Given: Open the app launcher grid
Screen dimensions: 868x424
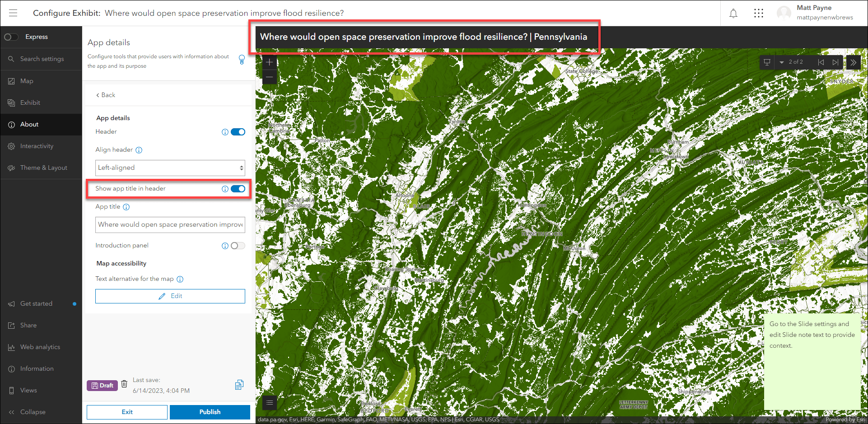Looking at the screenshot, I should click(x=759, y=14).
